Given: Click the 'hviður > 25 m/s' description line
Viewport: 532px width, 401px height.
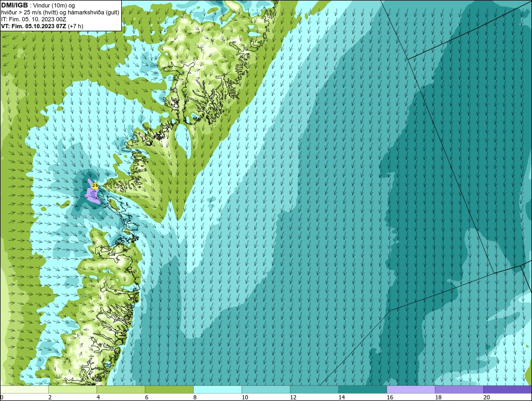Looking at the screenshot, I should (60, 13).
